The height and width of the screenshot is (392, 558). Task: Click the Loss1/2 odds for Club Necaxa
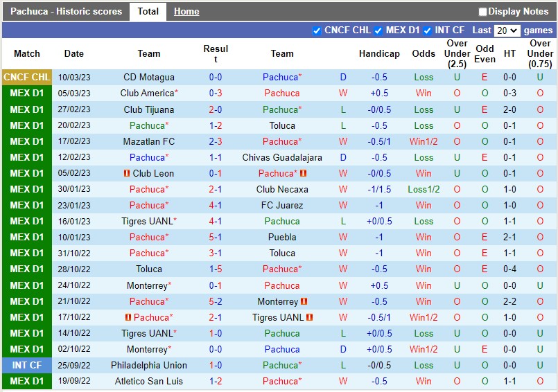[x=424, y=189]
